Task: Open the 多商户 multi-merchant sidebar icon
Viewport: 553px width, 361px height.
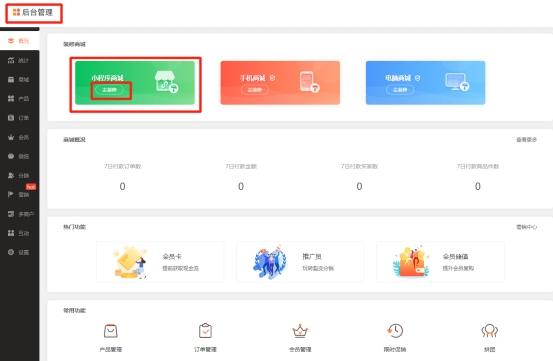Action: pos(11,214)
